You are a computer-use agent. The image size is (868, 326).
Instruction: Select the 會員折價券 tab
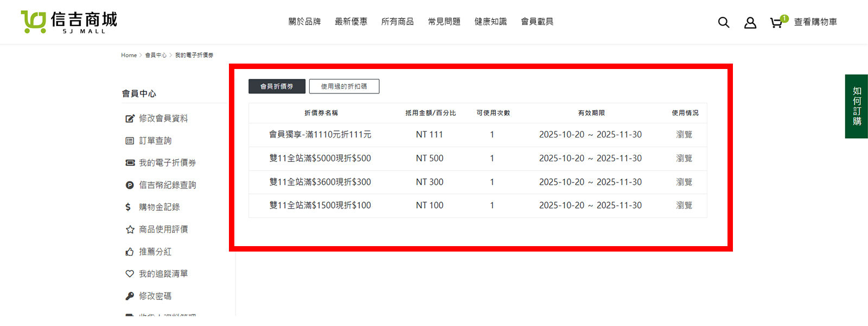(x=277, y=86)
